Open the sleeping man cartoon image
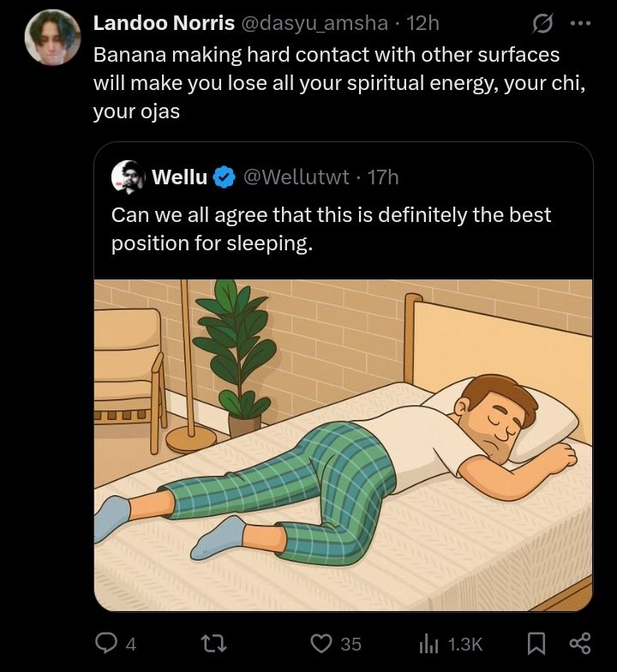 tap(343, 444)
